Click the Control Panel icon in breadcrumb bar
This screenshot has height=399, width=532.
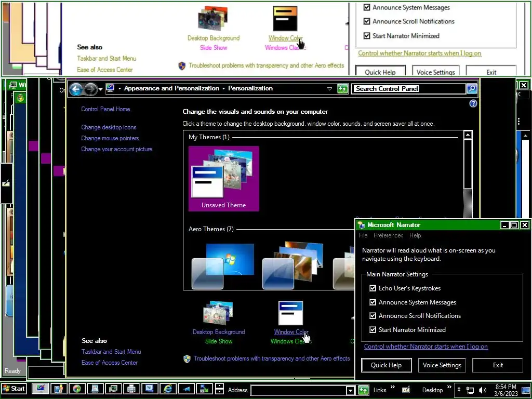pos(110,88)
